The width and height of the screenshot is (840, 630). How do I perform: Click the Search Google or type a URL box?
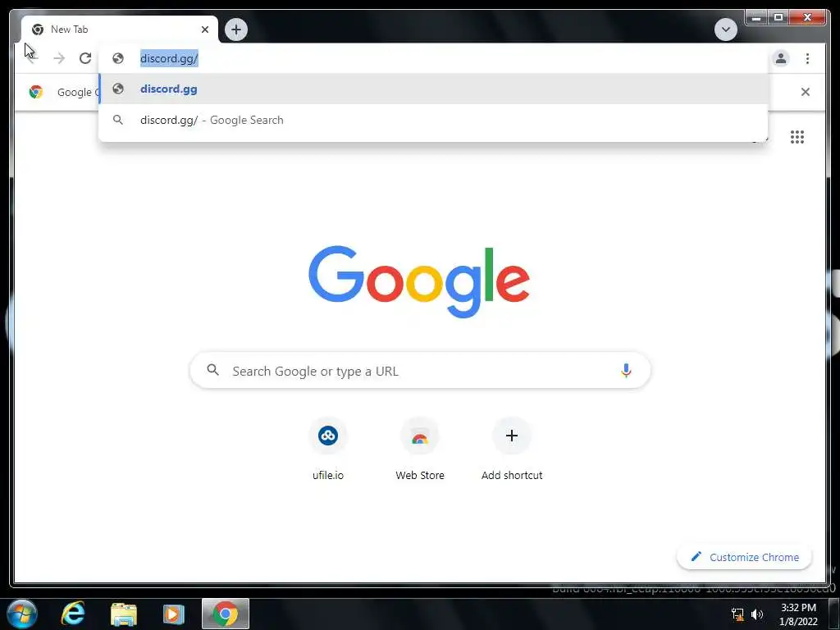[420, 371]
